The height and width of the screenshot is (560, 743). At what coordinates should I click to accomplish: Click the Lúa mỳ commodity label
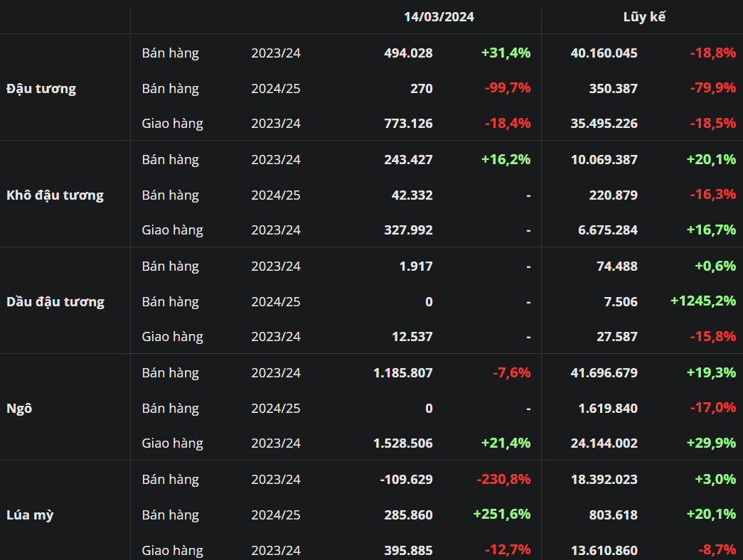pos(30,515)
